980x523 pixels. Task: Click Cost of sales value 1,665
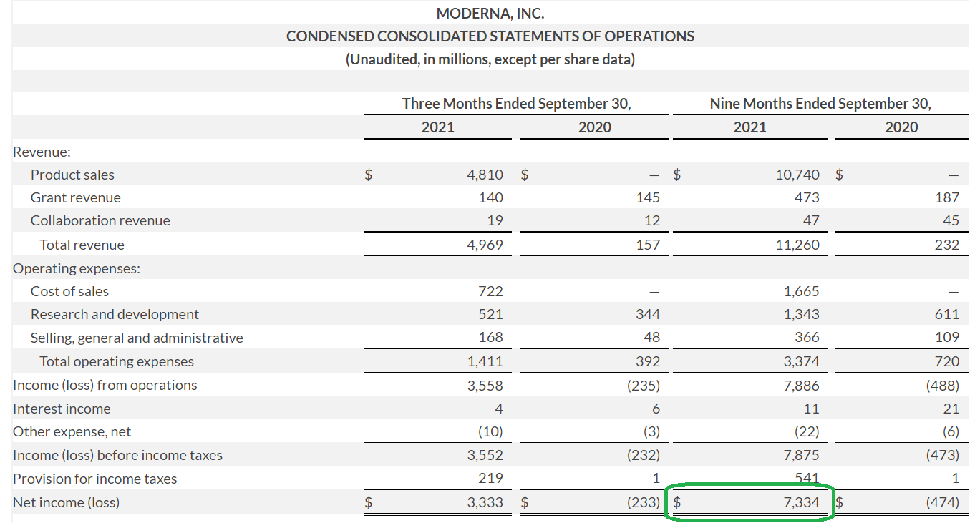pyautogui.click(x=802, y=291)
